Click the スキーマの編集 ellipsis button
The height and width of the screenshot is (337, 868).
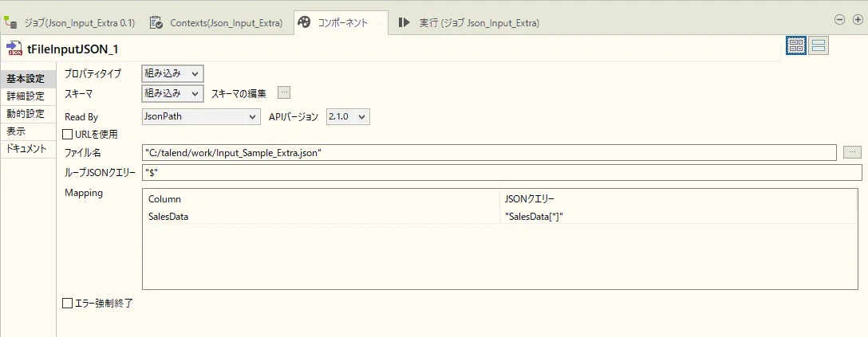pos(284,92)
